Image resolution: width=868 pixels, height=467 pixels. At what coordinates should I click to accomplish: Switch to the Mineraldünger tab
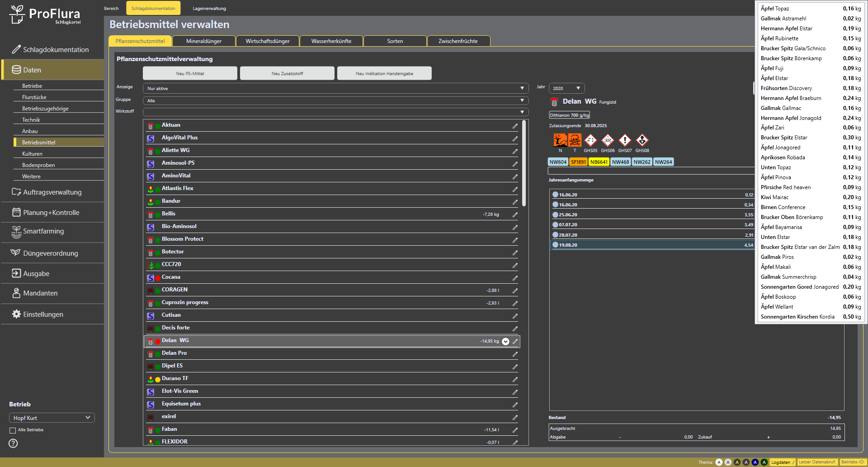point(204,41)
